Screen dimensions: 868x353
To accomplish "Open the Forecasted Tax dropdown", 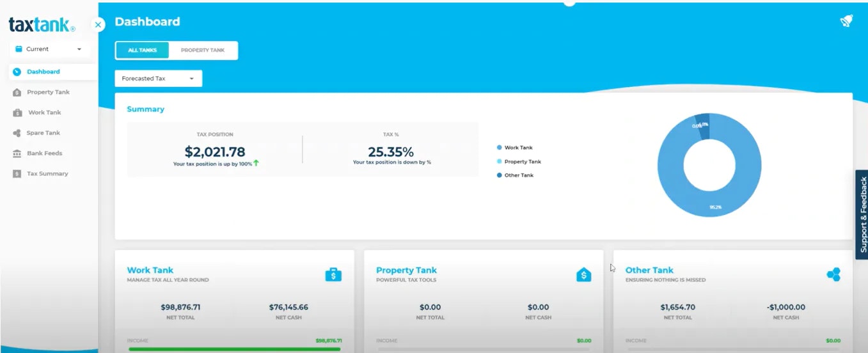I will point(159,79).
